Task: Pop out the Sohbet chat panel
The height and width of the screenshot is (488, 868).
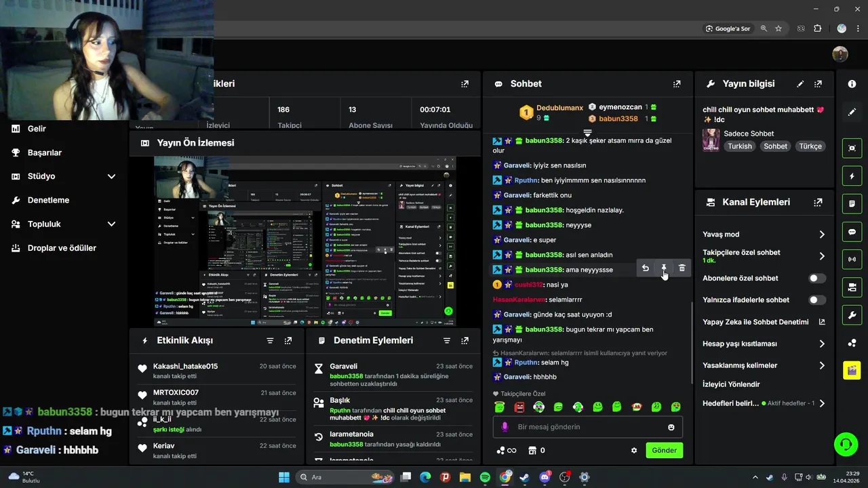Action: [x=677, y=84]
